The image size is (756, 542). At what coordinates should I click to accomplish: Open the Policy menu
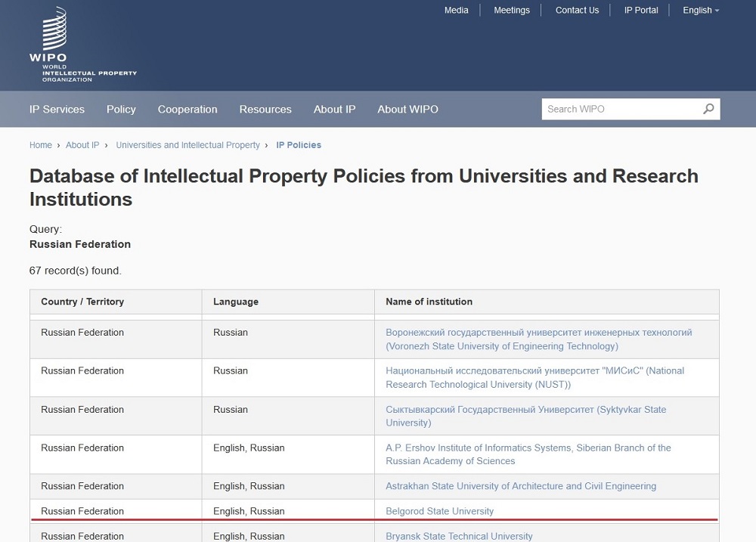[x=121, y=110]
